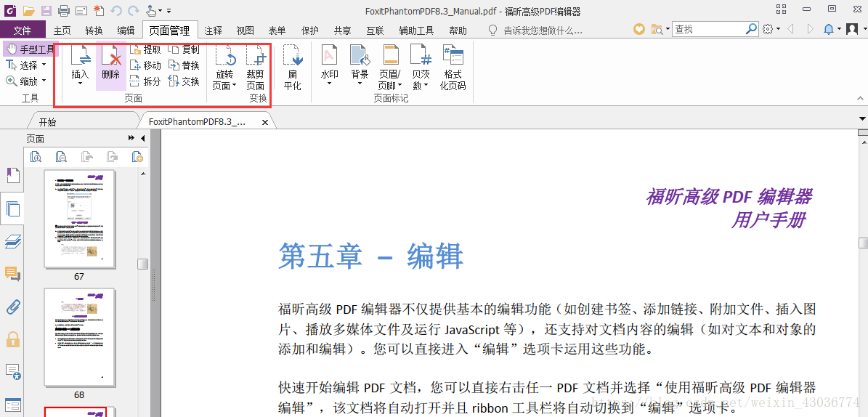Enlarge page thumbnails with zoom-in icon
This screenshot has height=417, width=868.
[36, 157]
